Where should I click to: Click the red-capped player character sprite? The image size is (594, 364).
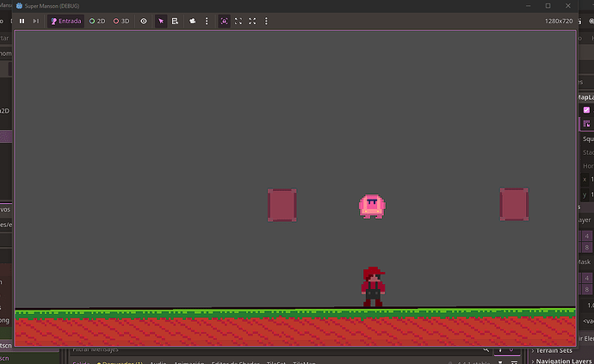pos(373,287)
